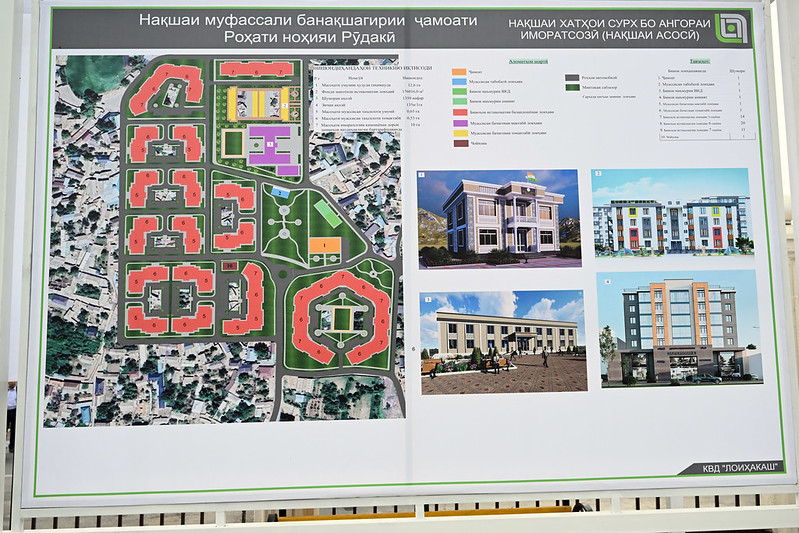
Task: Select the dark gray road legend swatch
Action: click(571, 77)
